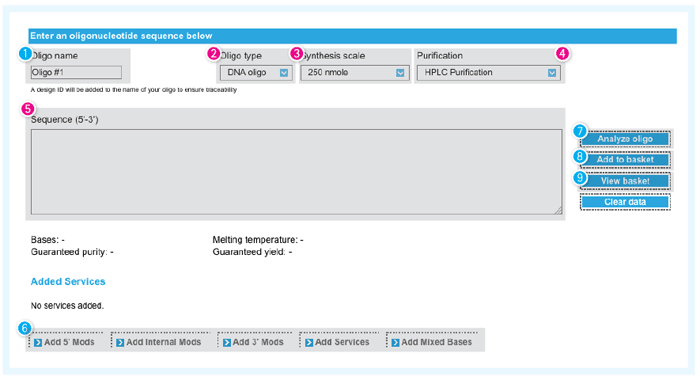Click the View basket button

coord(625,181)
